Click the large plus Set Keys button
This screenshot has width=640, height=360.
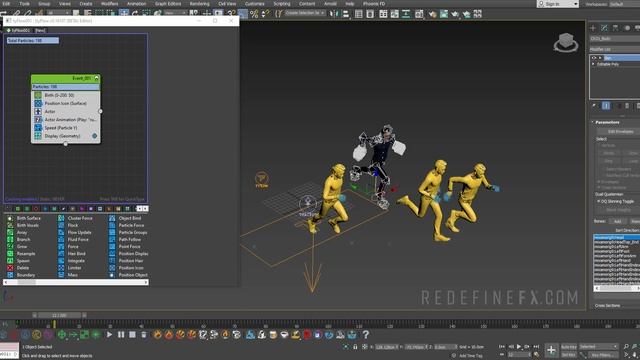coord(551,350)
